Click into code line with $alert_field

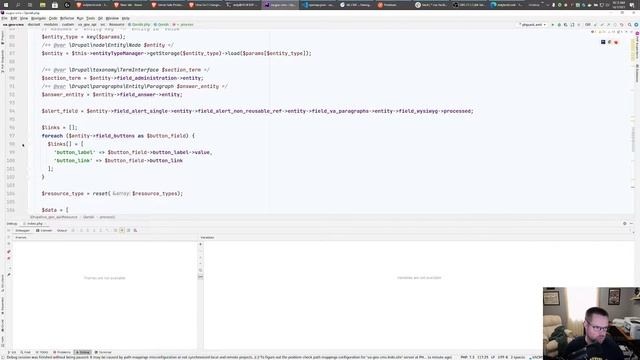(257, 111)
